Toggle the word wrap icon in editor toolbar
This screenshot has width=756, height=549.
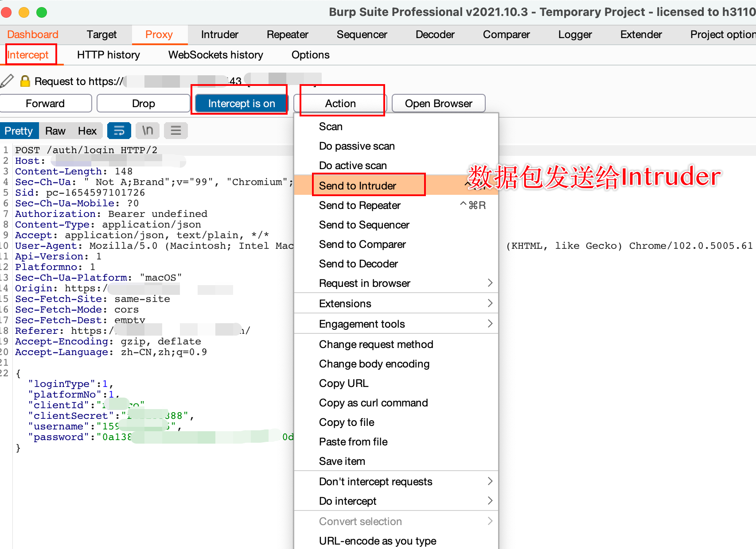[119, 131]
